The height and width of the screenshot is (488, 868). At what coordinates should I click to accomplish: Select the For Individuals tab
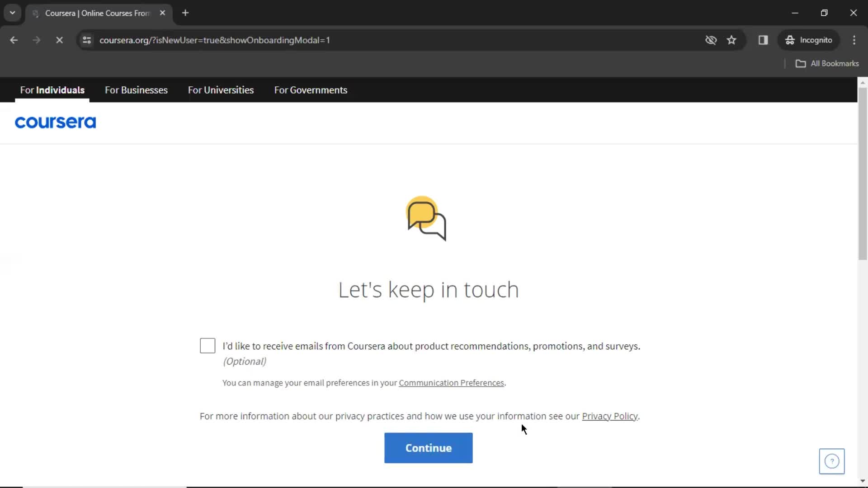[x=52, y=90]
